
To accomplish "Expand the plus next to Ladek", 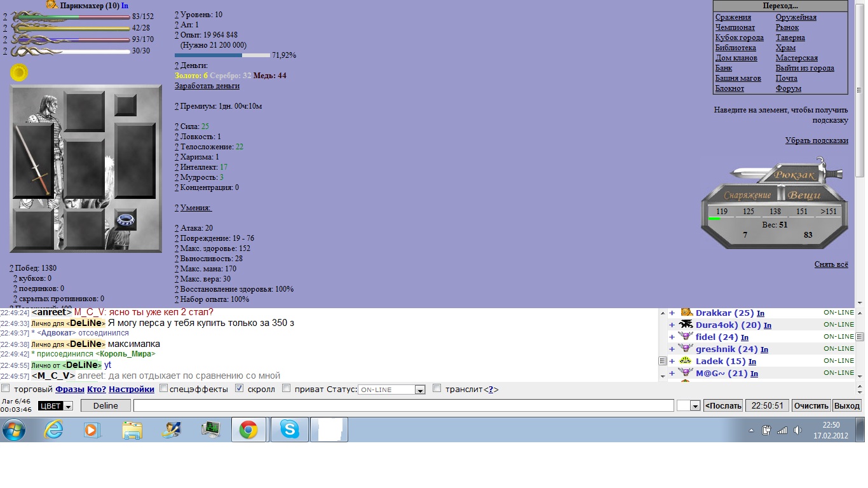I will tap(672, 361).
